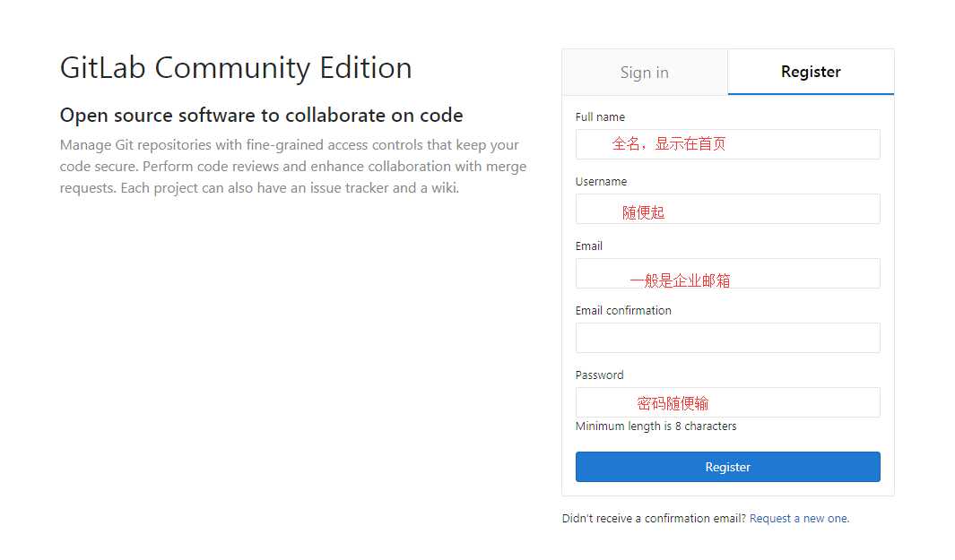955x560 pixels.
Task: Switch to the Sign in tab
Action: click(x=645, y=73)
